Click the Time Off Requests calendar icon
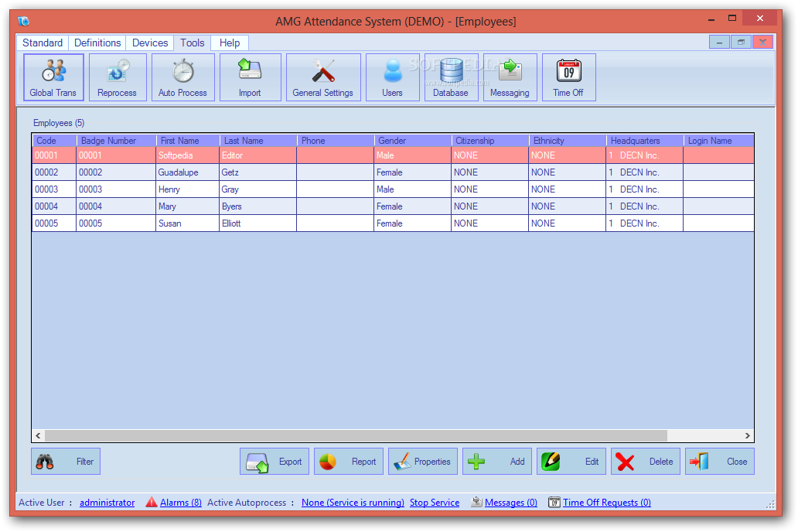 [x=554, y=502]
